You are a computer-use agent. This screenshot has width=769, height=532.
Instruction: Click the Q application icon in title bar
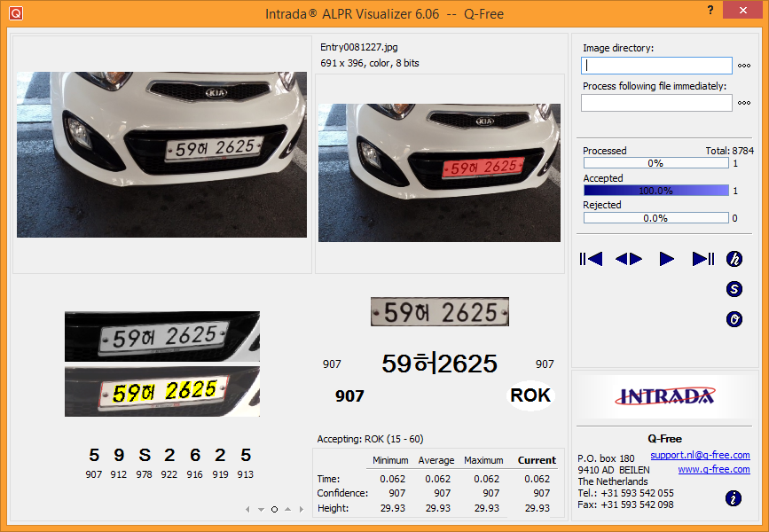(16, 12)
